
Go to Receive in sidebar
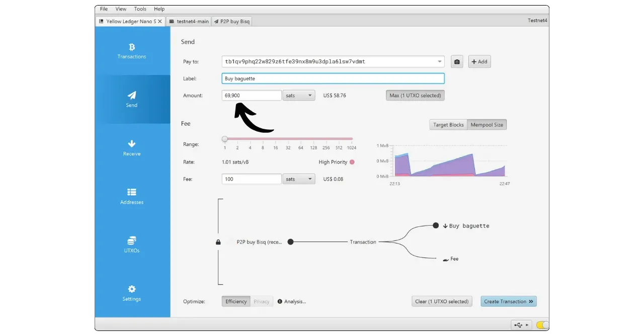(x=132, y=148)
